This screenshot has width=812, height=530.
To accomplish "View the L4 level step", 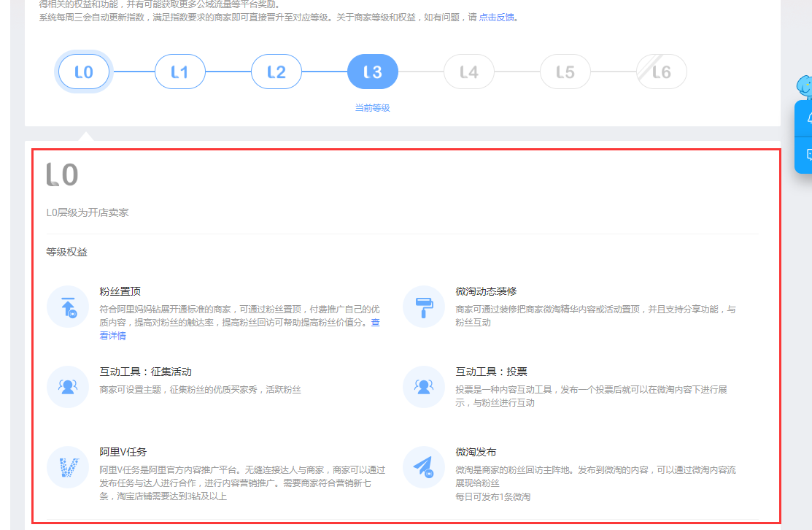I will tap(468, 72).
